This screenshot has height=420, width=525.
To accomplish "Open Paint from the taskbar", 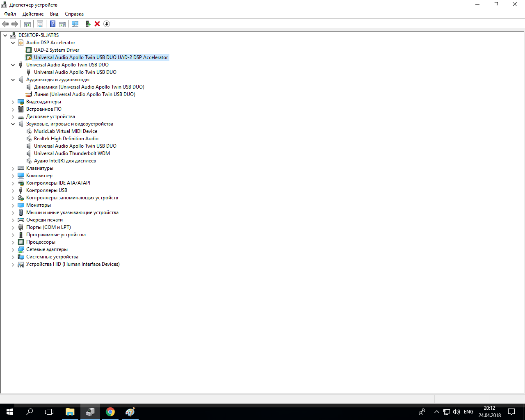I will tap(130, 412).
